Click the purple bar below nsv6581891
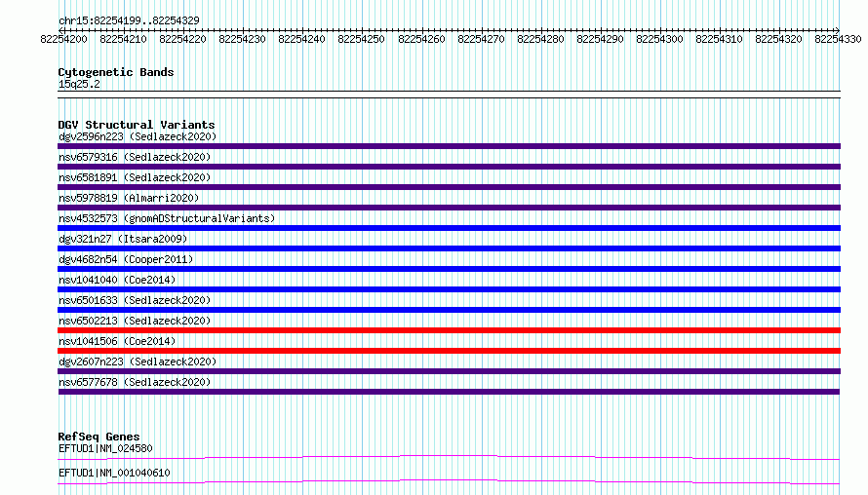Image resolution: width=868 pixels, height=495 pixels. [449, 187]
